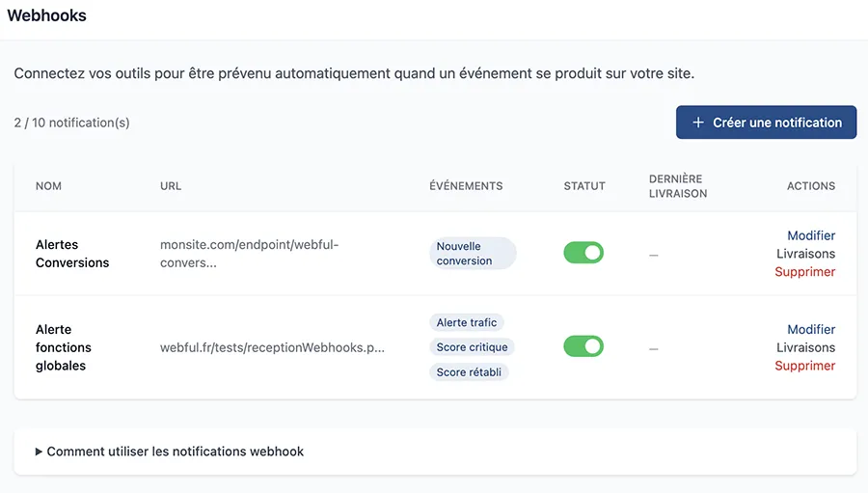Select the Nouvelle conversion event tag
The width and height of the screenshot is (868, 493).
[473, 253]
